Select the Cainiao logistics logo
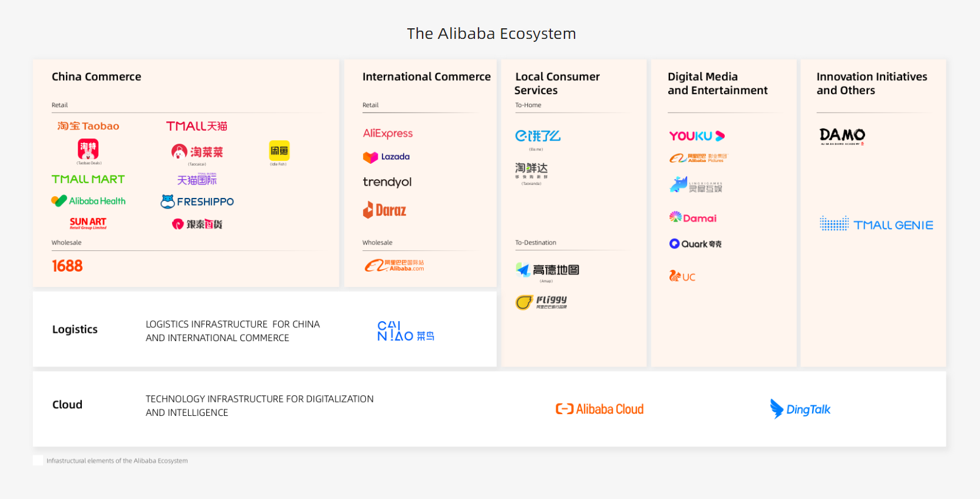This screenshot has width=980, height=499. click(405, 331)
